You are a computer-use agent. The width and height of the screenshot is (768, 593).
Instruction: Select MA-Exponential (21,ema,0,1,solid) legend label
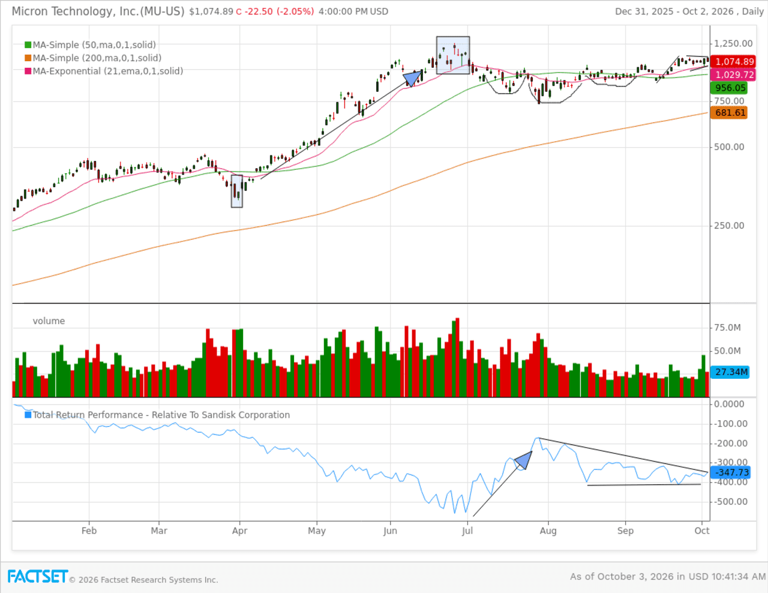(x=108, y=71)
